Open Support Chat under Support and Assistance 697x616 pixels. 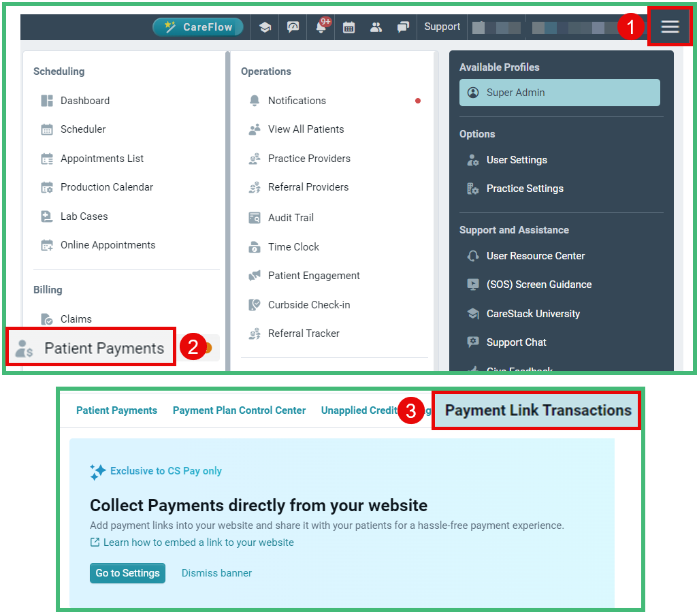pyautogui.click(x=518, y=342)
